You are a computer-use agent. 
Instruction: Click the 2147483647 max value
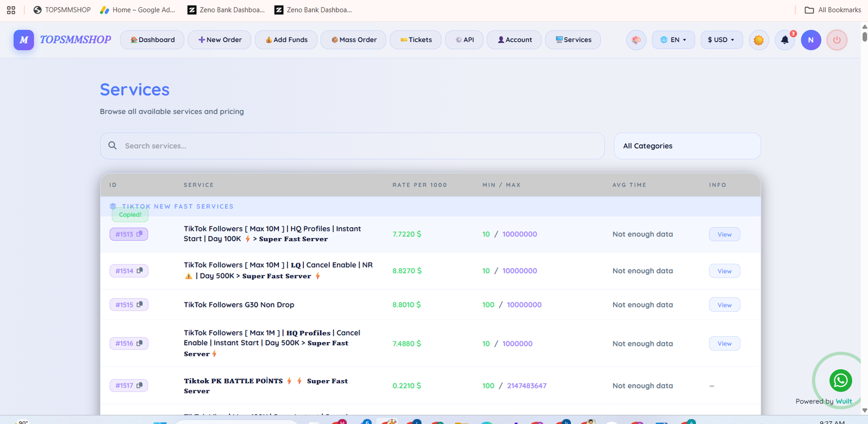point(527,386)
